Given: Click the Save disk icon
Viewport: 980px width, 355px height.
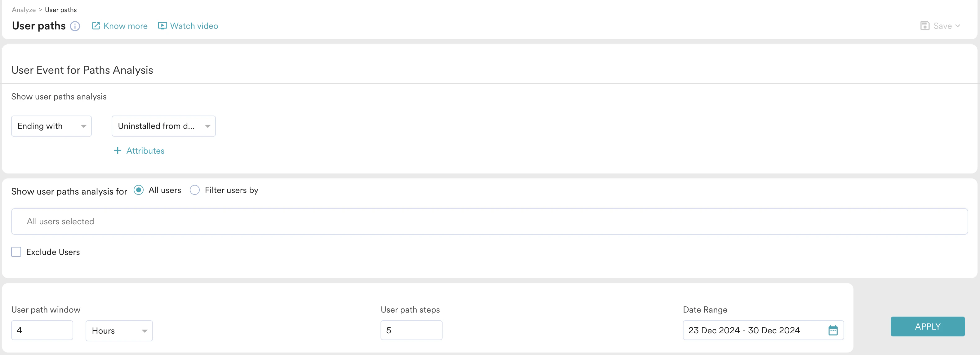Looking at the screenshot, I should click(925, 25).
